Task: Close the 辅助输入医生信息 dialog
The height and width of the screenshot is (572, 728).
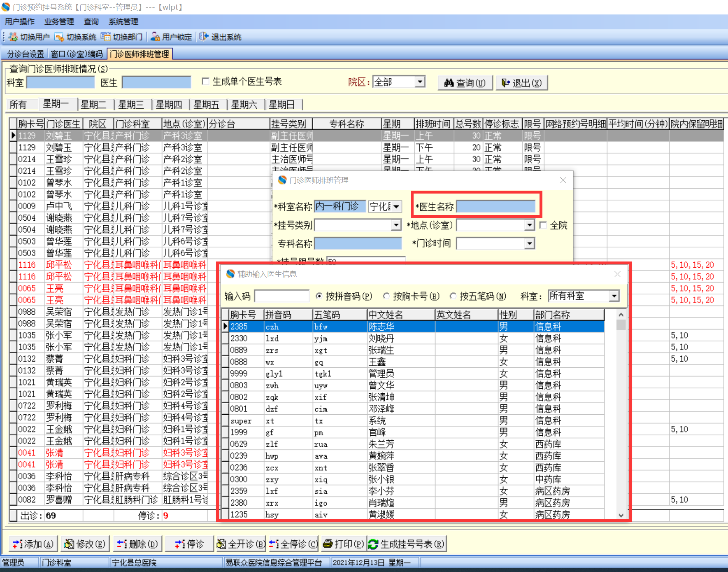Action: tap(617, 274)
